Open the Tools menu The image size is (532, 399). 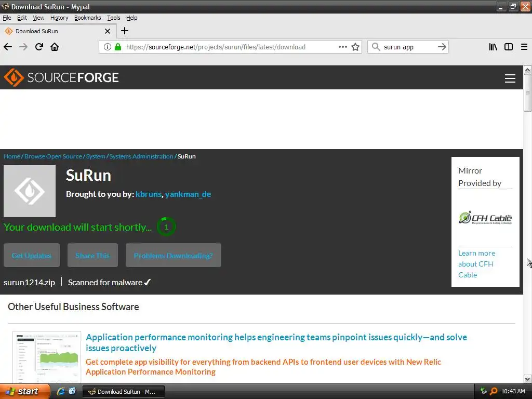click(113, 18)
